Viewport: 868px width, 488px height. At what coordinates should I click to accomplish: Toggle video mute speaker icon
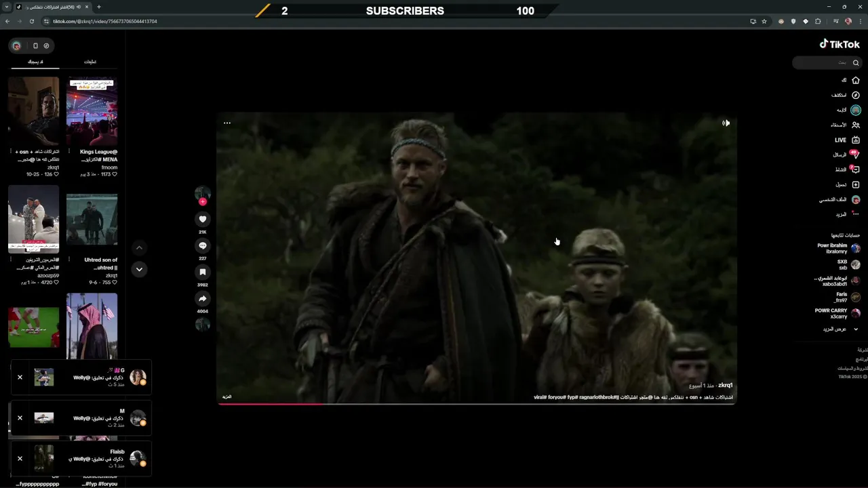pyautogui.click(x=726, y=123)
